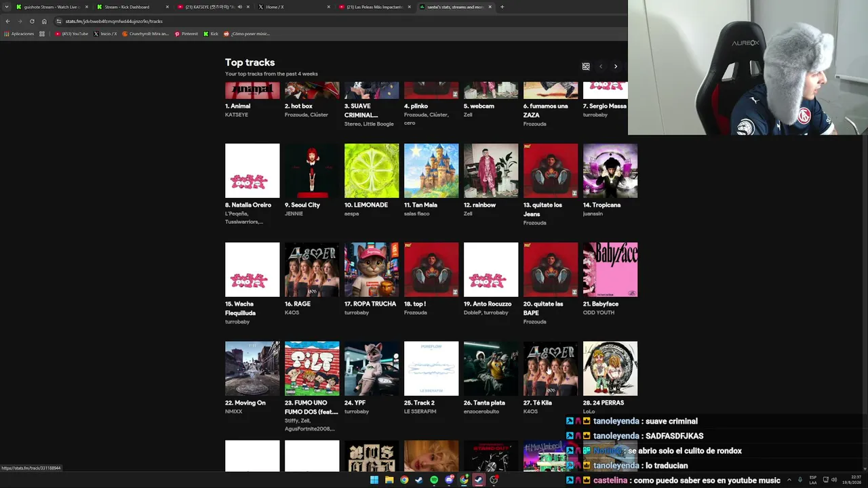Click track title '5. webcam'
868x488 pixels.
pos(479,106)
